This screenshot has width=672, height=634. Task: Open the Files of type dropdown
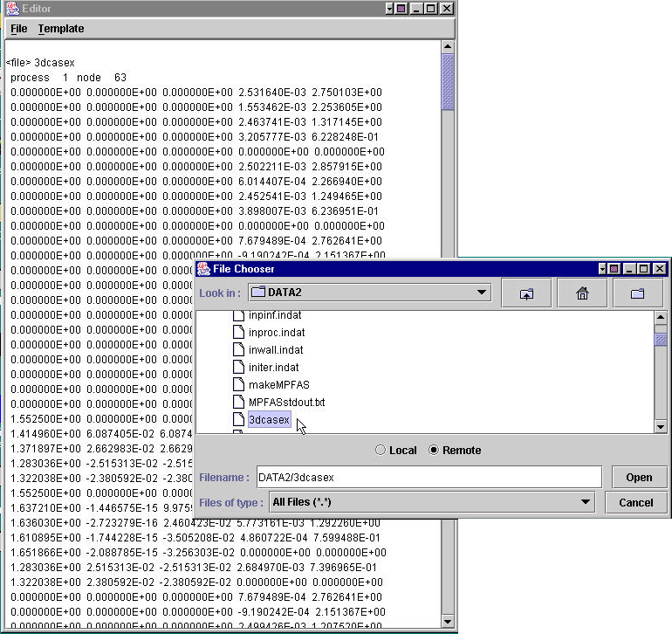coord(586,502)
